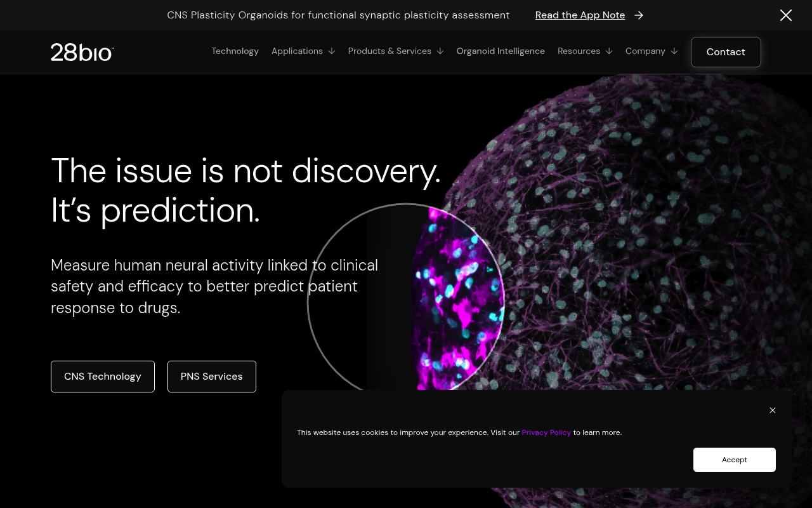Open the Applications menu
The width and height of the screenshot is (812, 508).
[x=297, y=51]
